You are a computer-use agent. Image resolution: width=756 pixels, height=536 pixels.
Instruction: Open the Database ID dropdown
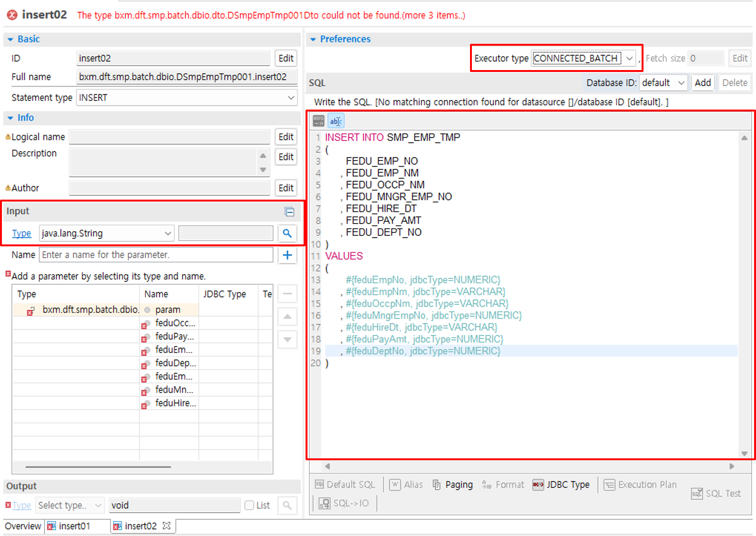[681, 83]
